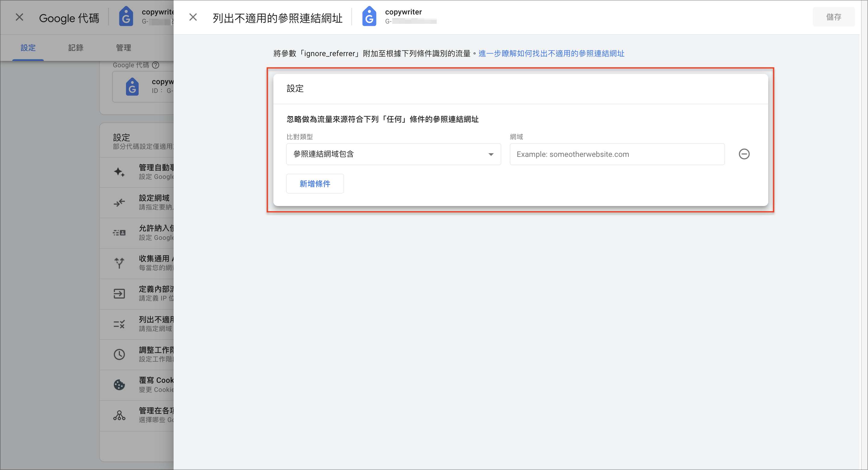Open the 設定網域 row in background
Viewport: 868px width, 470px height.
(137, 203)
